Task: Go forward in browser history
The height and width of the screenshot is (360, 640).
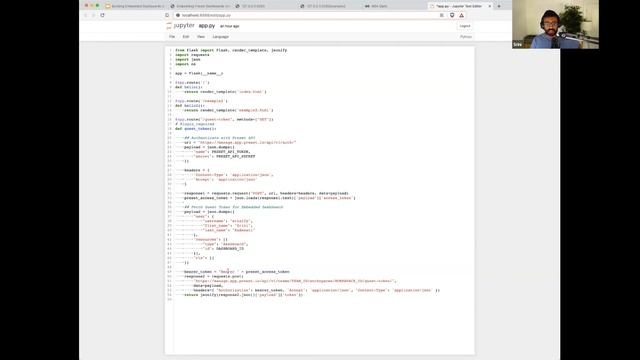Action: click(93, 15)
